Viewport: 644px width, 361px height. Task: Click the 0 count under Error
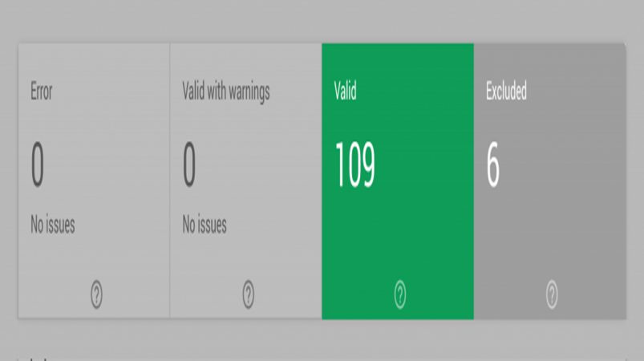click(x=38, y=164)
